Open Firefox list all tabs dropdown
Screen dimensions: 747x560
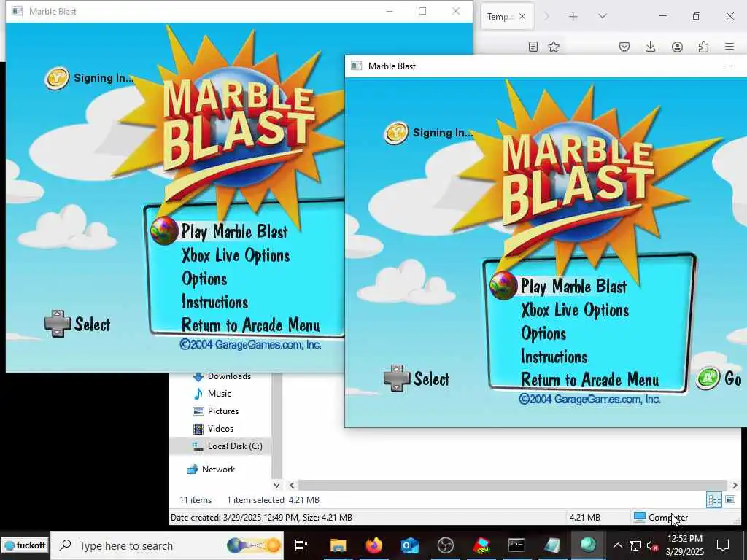[x=602, y=17]
